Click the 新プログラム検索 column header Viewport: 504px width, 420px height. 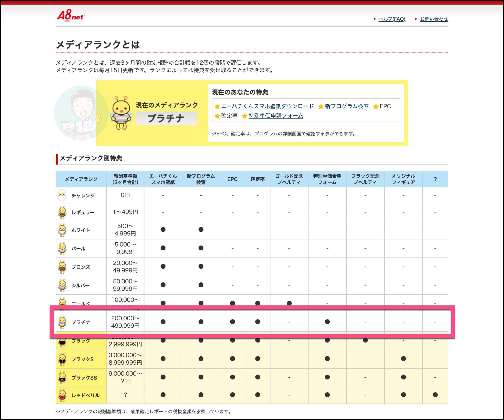[201, 179]
